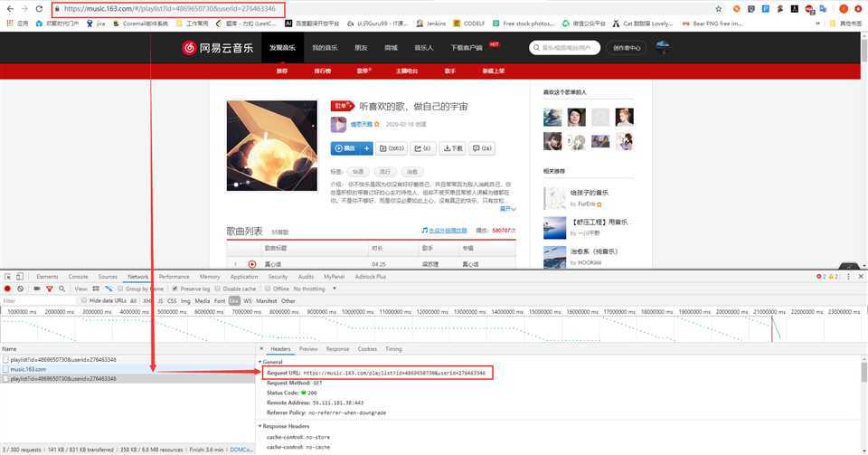Switch to the Performance tab
This screenshot has height=455, width=868.
tap(174, 276)
